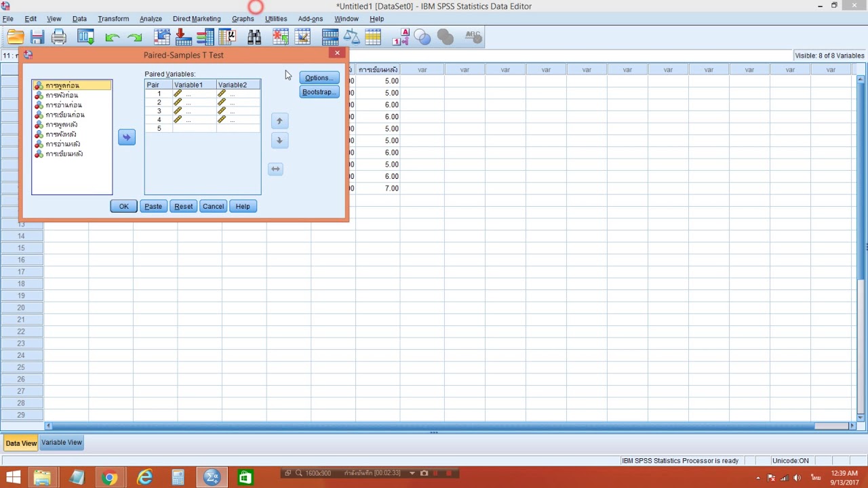The width and height of the screenshot is (868, 488).
Task: Select variable การพูดหลัง in the list
Action: pos(72,125)
